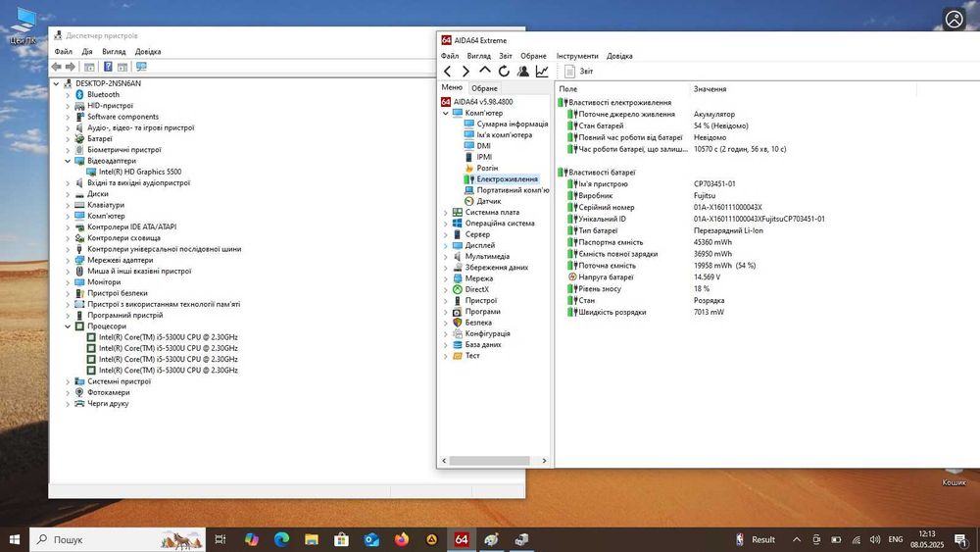Select Мережеві адаптери in Device Manager
This screenshot has width=980, height=552.
pos(120,260)
